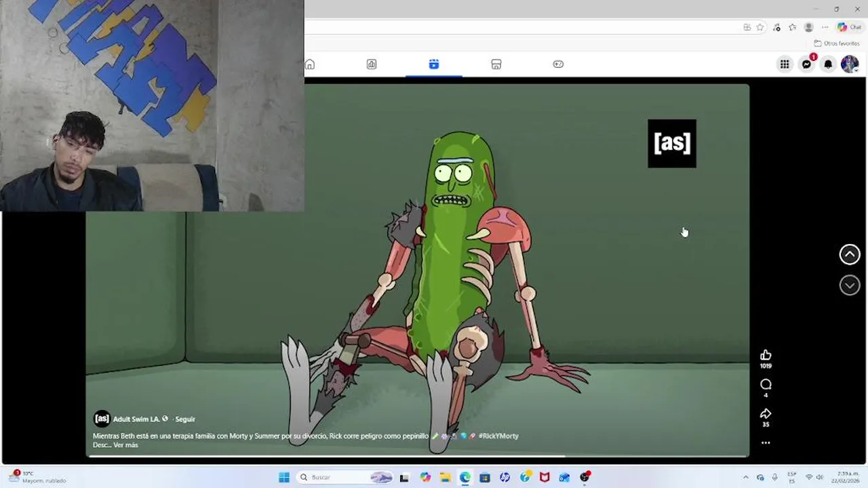Add page to favorites star icon
Image resolution: width=868 pixels, height=488 pixels.
pos(760,27)
